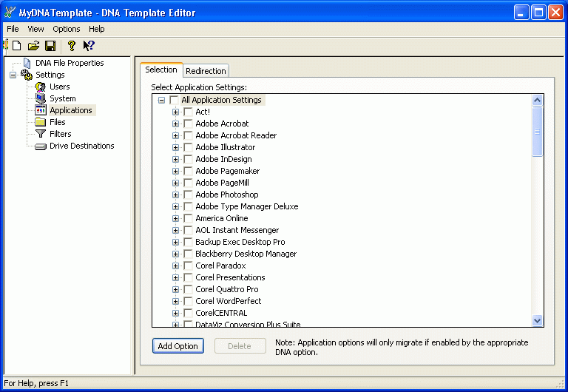Check the All Application Settings checkbox
The width and height of the screenshot is (568, 392).
(175, 100)
